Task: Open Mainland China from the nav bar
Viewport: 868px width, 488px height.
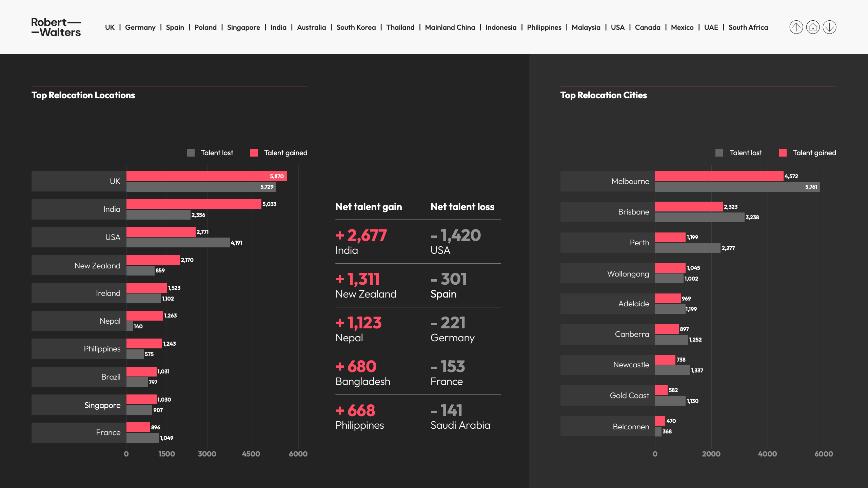Action: click(x=450, y=27)
